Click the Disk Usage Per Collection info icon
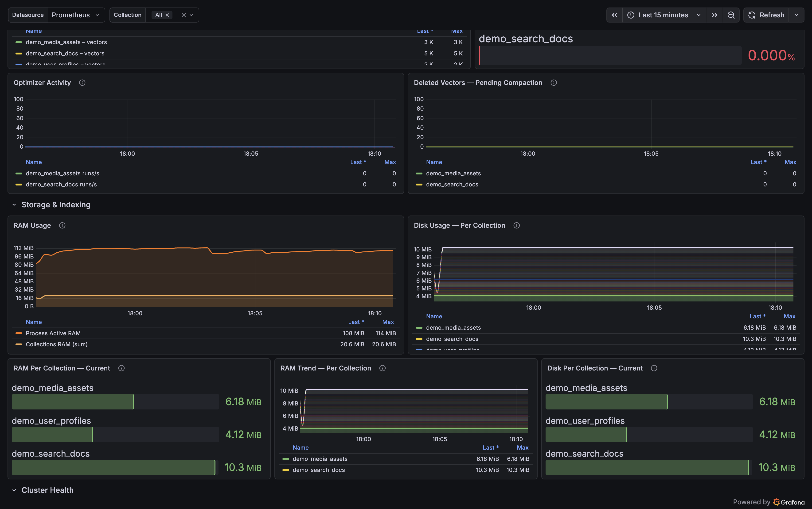 coord(517,226)
